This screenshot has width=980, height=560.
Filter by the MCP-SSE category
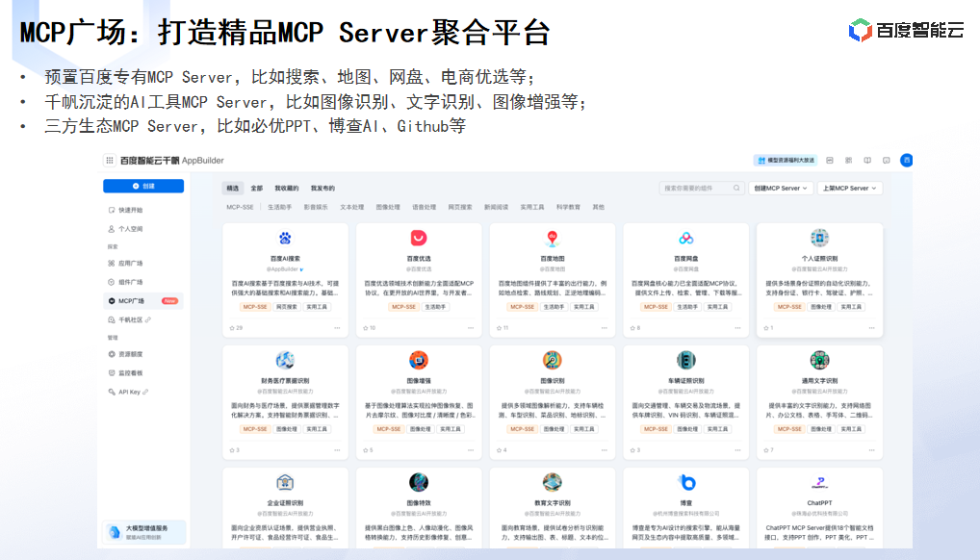240,207
